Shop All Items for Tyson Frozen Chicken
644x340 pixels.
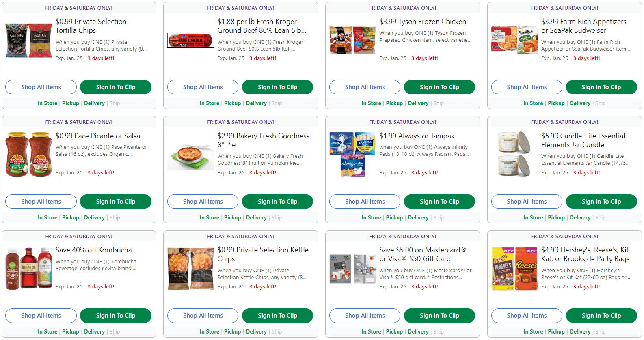coord(364,87)
